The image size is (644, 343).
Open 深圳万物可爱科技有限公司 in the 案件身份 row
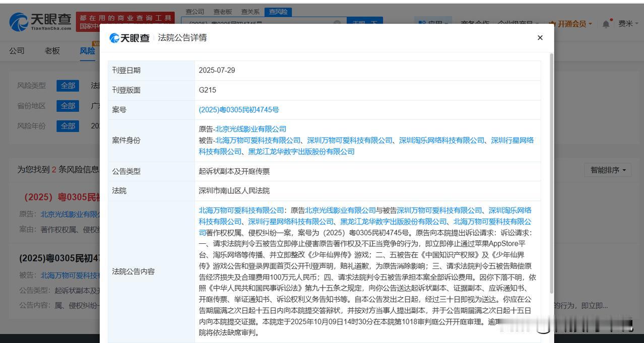point(350,140)
